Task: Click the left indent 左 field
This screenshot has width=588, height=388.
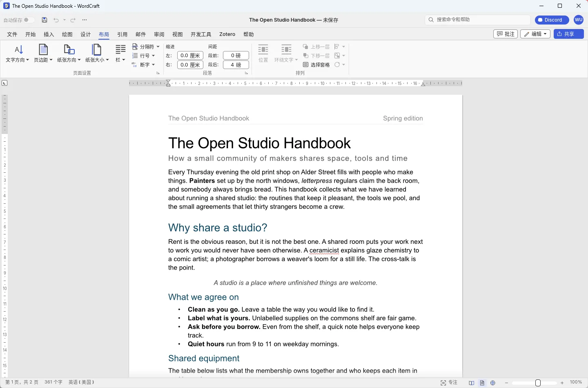Action: point(190,56)
